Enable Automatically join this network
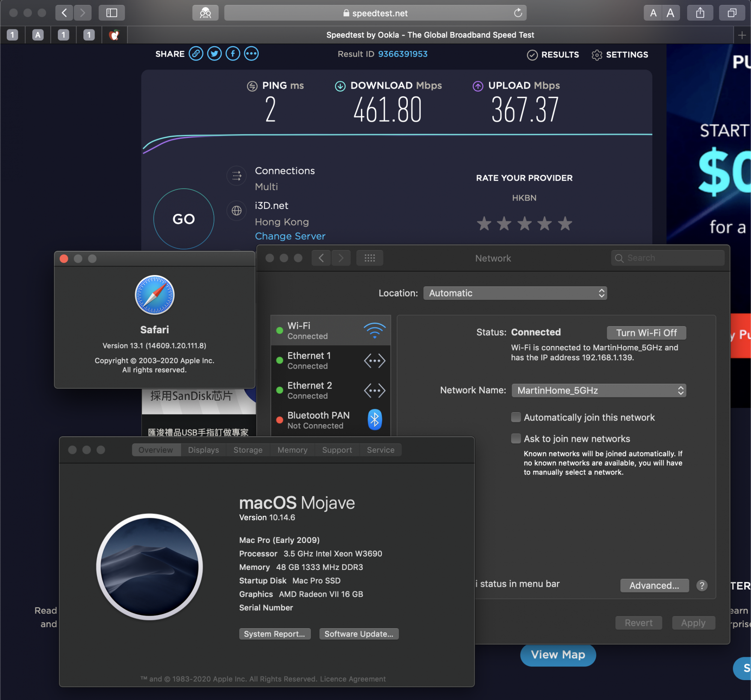Screen dimensions: 751x700 coord(516,417)
